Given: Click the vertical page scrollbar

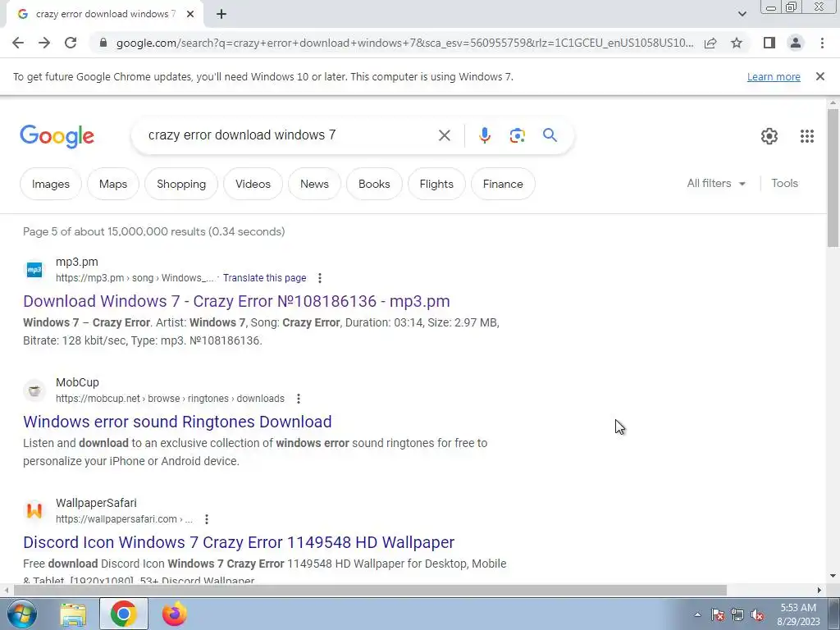Looking at the screenshot, I should point(833,177).
